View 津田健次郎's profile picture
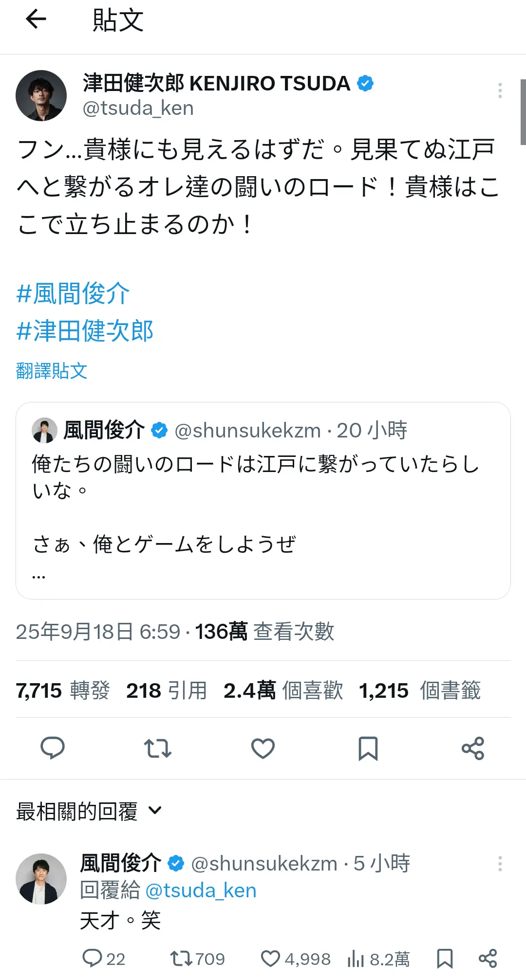The image size is (526, 980). [41, 95]
